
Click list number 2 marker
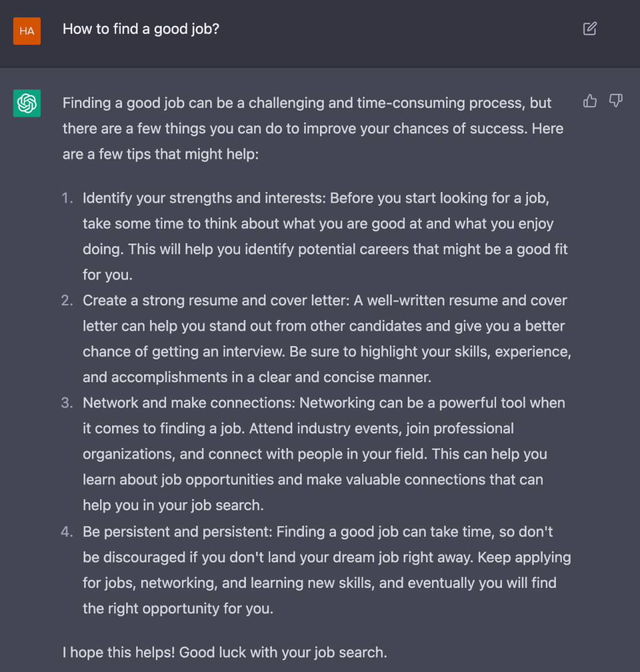point(67,300)
